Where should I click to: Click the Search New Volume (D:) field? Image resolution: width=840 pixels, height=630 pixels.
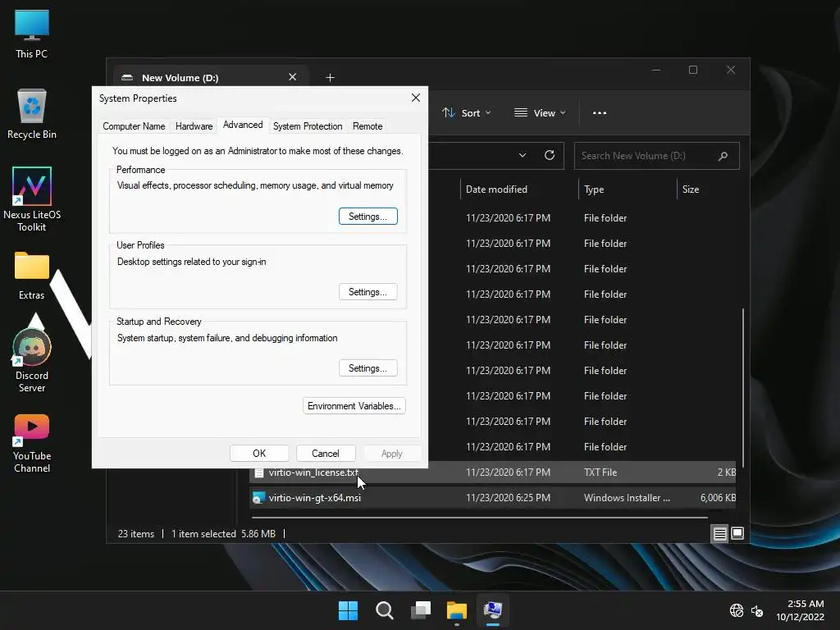[656, 156]
